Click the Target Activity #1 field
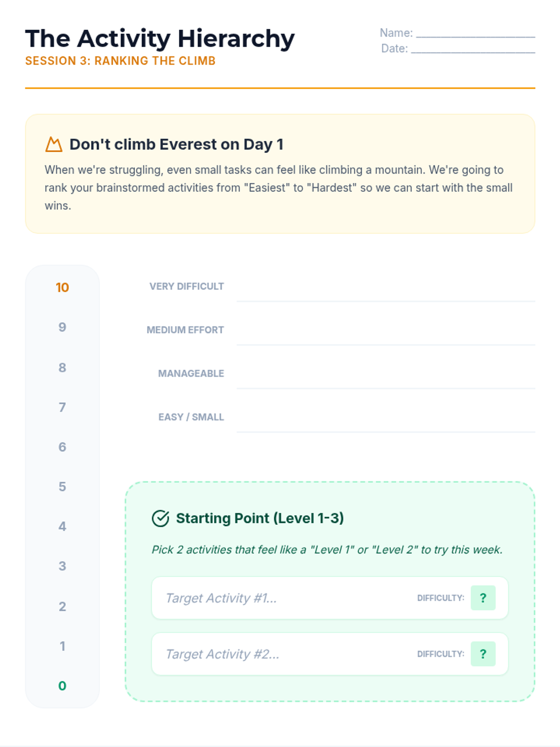This screenshot has width=560, height=747. (x=280, y=598)
